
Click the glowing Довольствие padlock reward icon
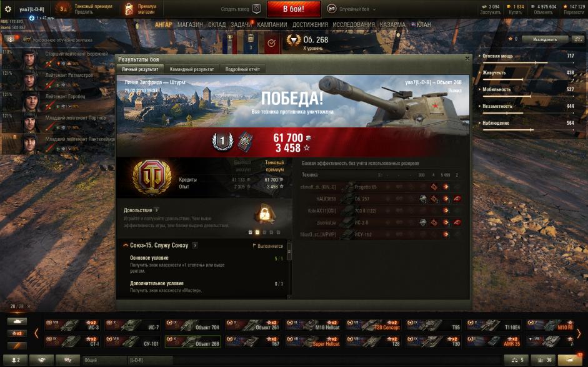(265, 214)
